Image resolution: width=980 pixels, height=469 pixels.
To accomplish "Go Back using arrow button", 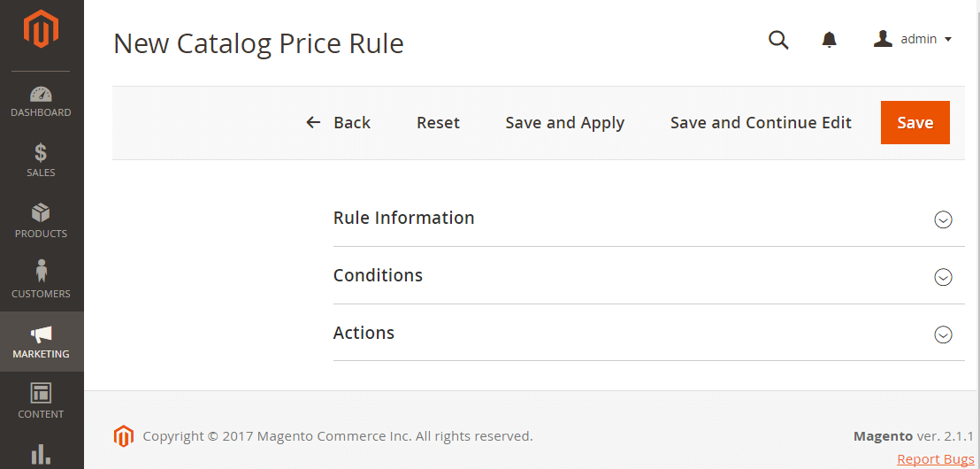I will click(x=338, y=123).
